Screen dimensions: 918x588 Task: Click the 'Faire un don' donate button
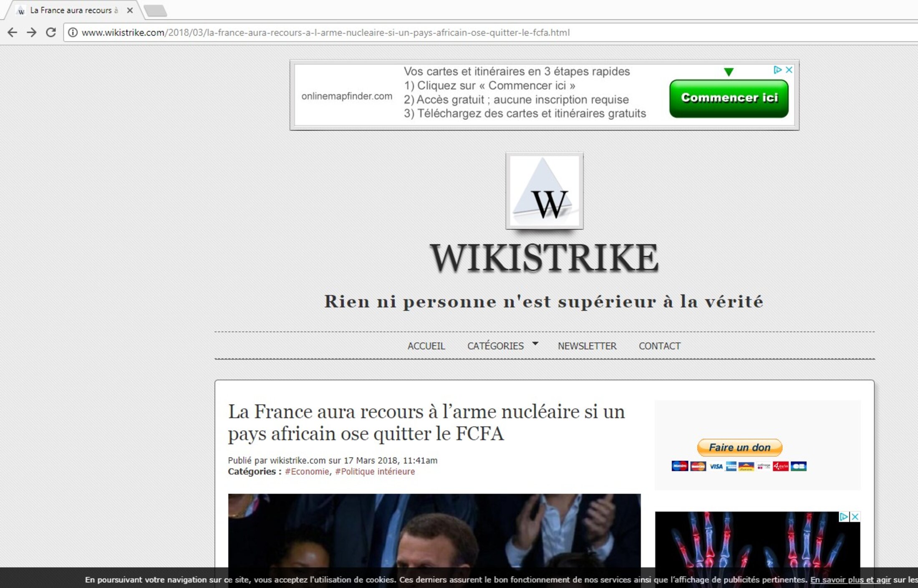pyautogui.click(x=739, y=447)
